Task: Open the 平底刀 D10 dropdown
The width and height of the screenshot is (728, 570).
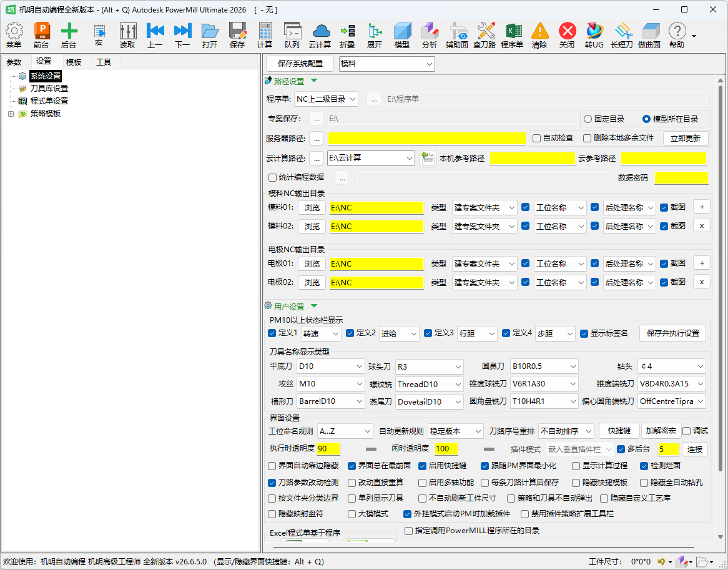Action: pyautogui.click(x=330, y=366)
